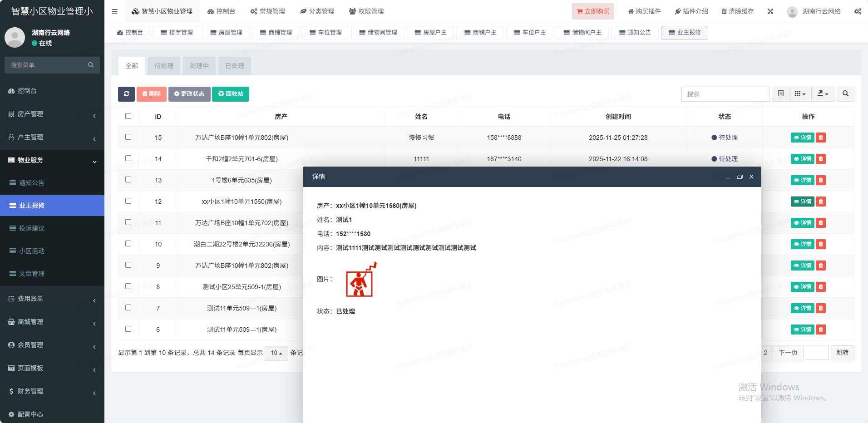Click the 回收站 button

(231, 94)
